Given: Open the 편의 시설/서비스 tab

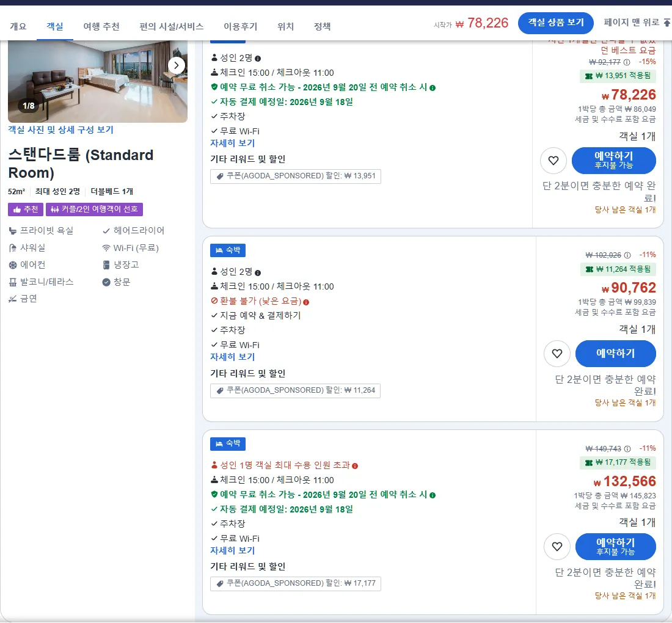Looking at the screenshot, I should pyautogui.click(x=172, y=26).
